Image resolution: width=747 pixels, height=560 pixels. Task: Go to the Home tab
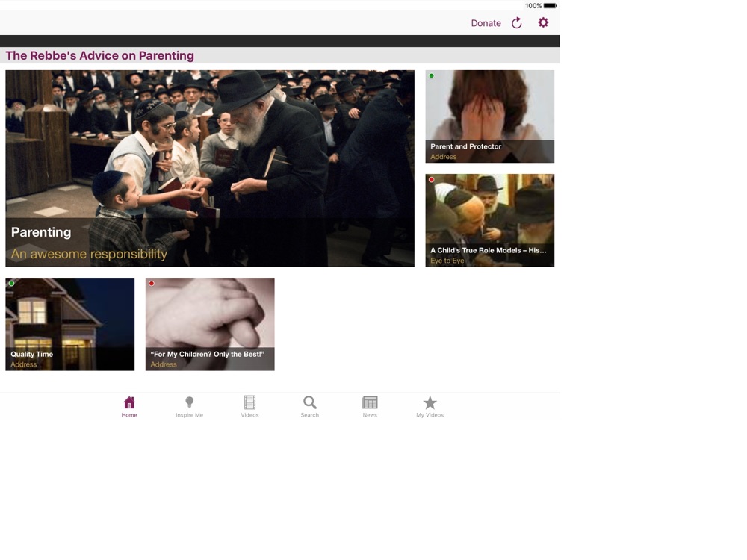click(x=129, y=407)
